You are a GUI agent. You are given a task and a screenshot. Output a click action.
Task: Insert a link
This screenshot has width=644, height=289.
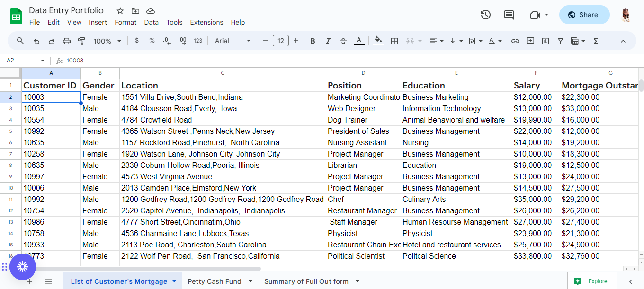(515, 41)
